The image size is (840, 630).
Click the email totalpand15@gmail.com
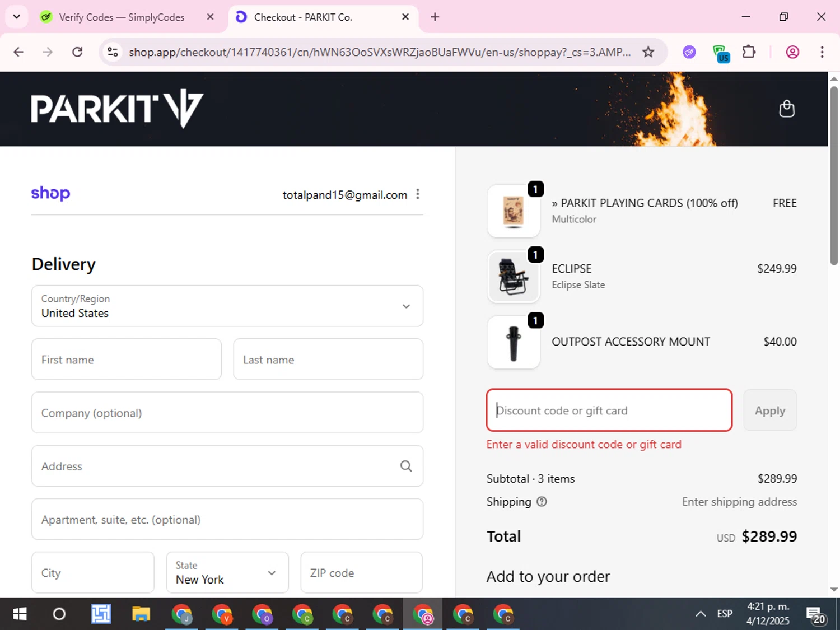(345, 195)
